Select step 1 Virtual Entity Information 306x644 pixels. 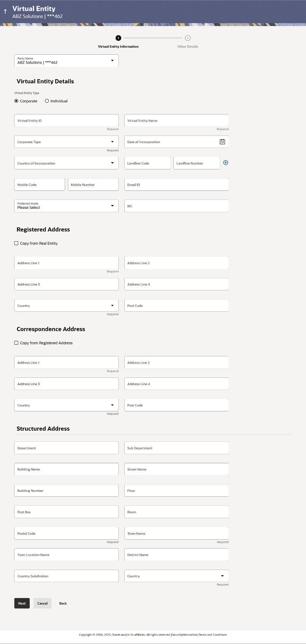(118, 38)
